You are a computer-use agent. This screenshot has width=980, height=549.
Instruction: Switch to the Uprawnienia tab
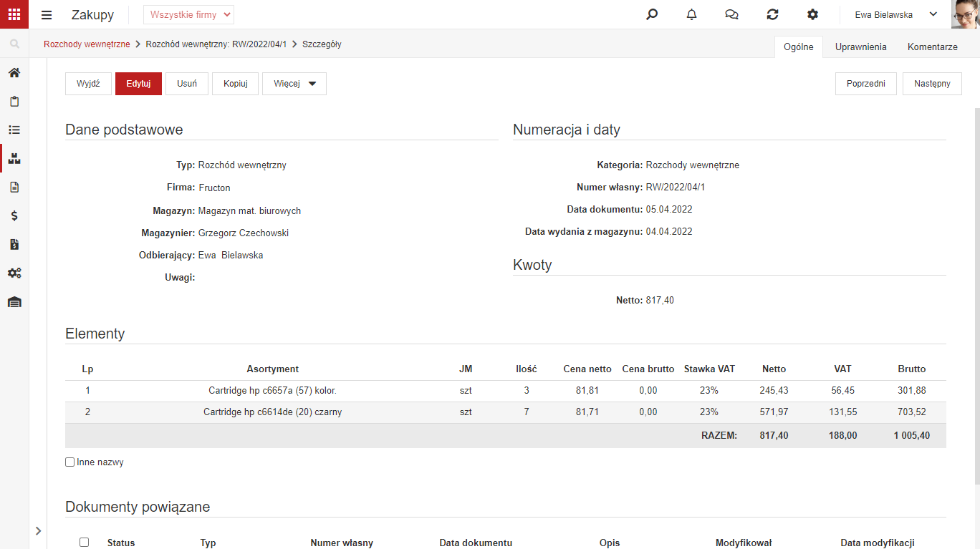click(x=860, y=47)
